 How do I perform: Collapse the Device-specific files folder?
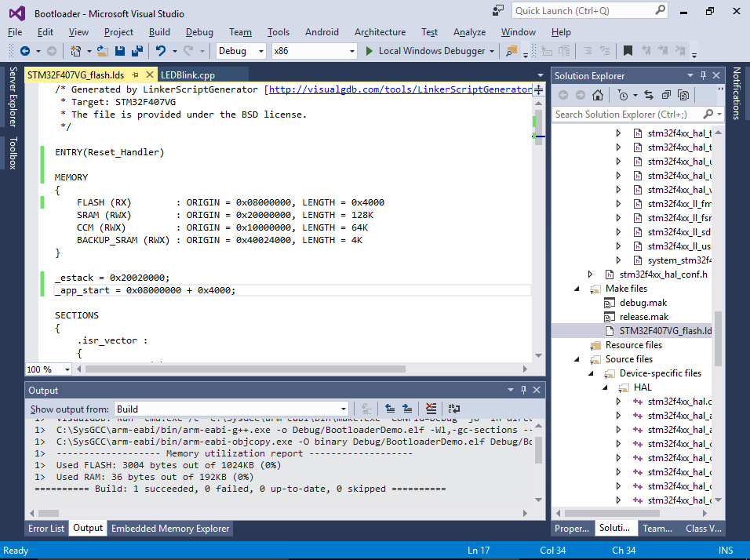[592, 373]
